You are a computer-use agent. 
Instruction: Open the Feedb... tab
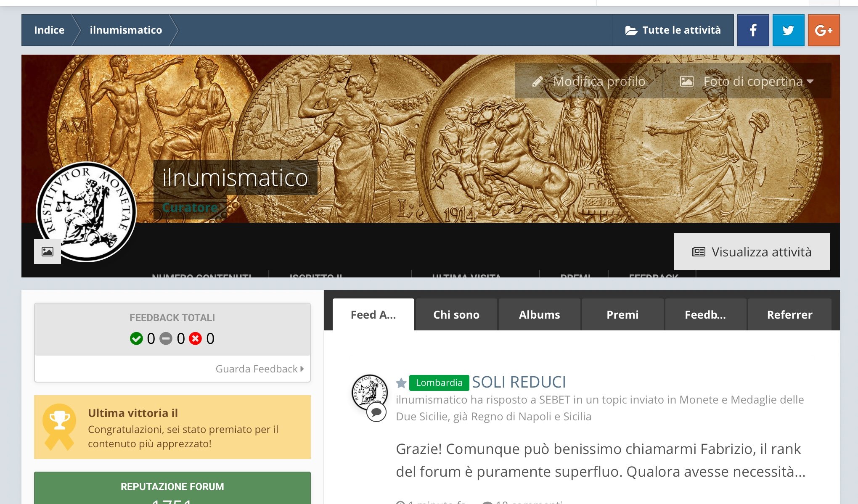tap(705, 314)
